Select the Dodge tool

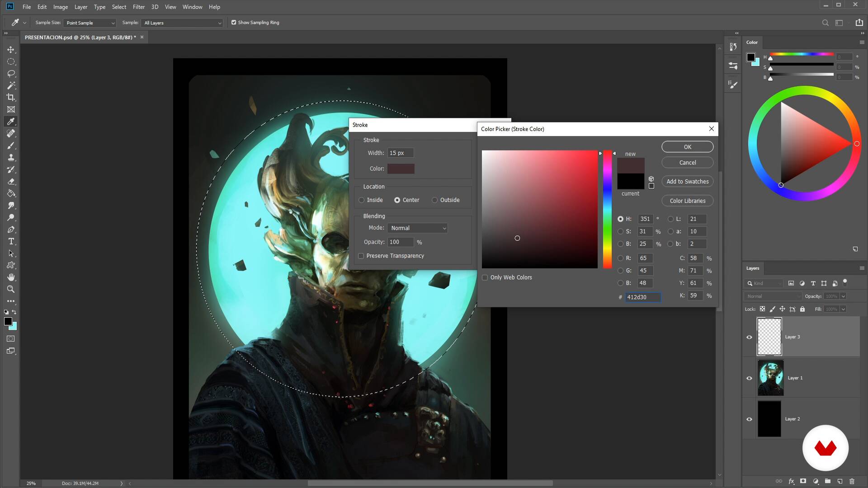(x=11, y=217)
